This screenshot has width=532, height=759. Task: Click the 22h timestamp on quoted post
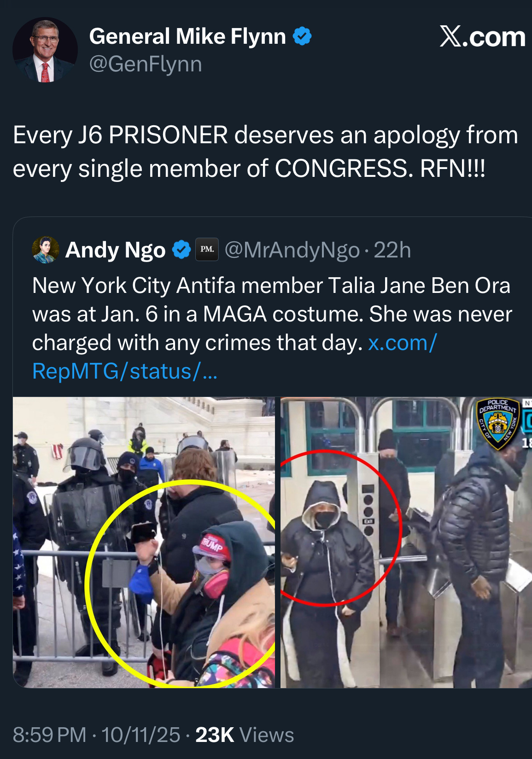(x=392, y=250)
